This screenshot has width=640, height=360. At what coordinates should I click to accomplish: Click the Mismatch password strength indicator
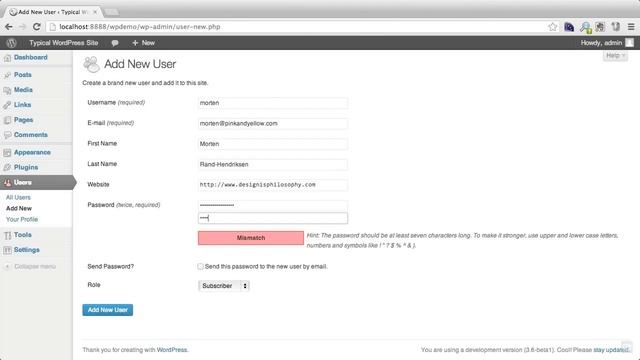tap(251, 238)
